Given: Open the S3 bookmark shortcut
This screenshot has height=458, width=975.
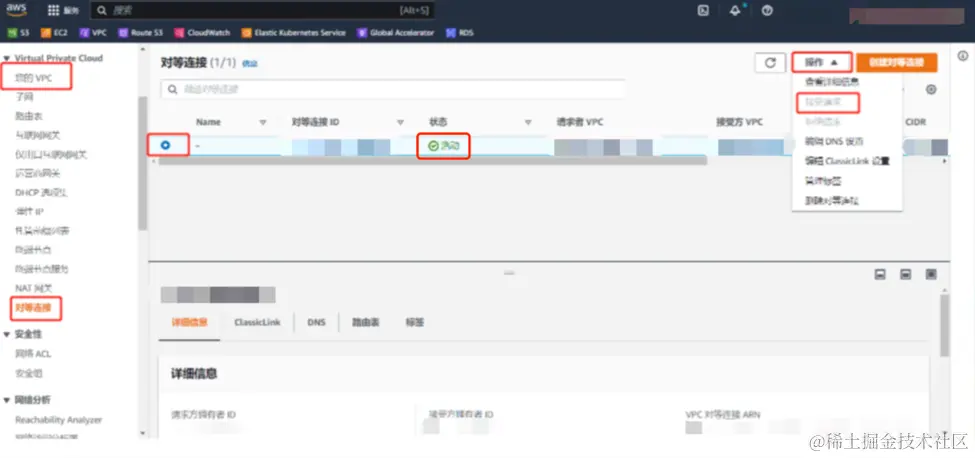Looking at the screenshot, I should 19,33.
